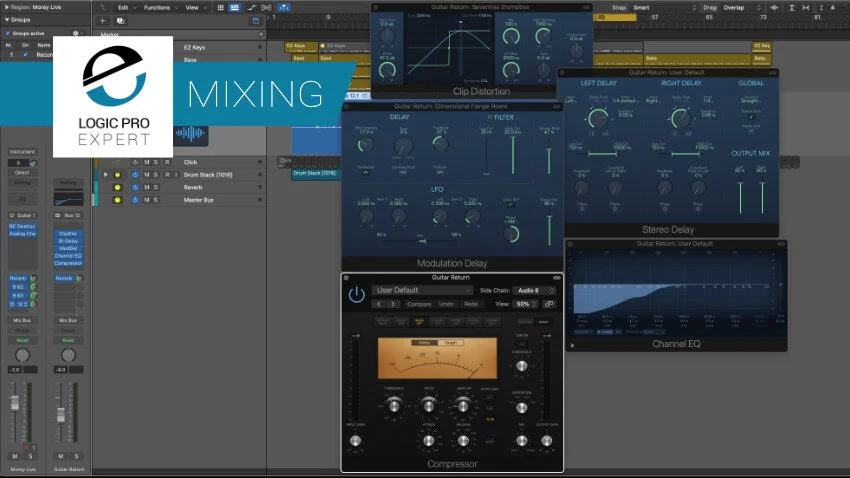Viewport: 850px width, 478px height.
Task: Toggle group 1 On checkbox
Action: 25,55
